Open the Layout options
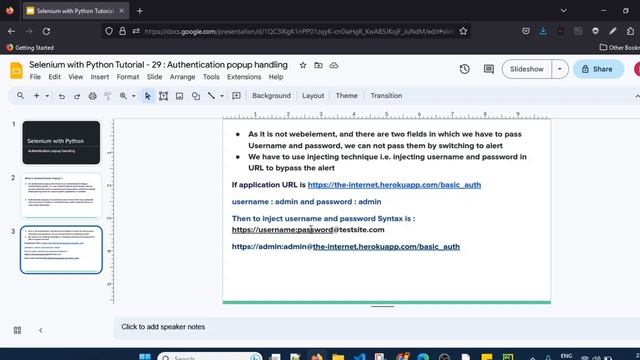640x360 pixels. pos(313,96)
